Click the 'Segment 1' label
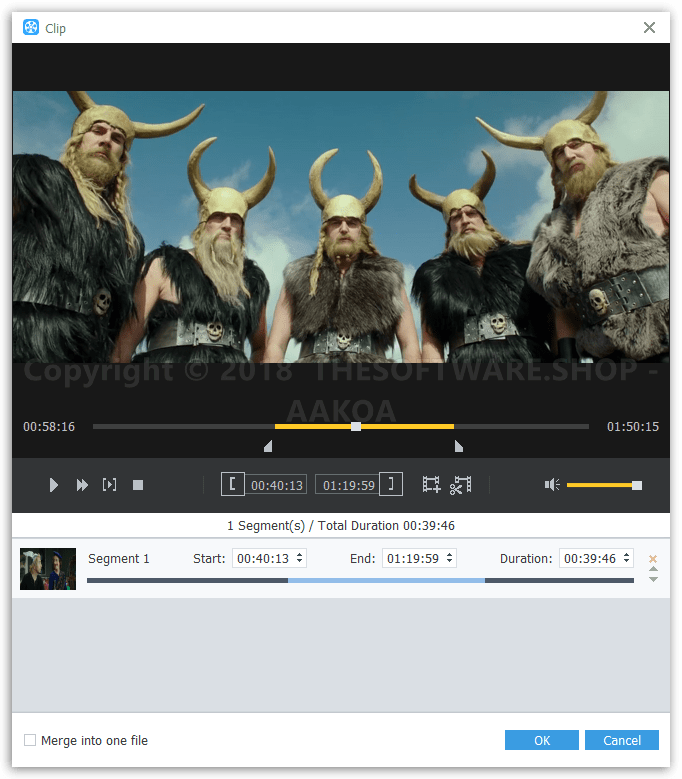 pos(119,559)
